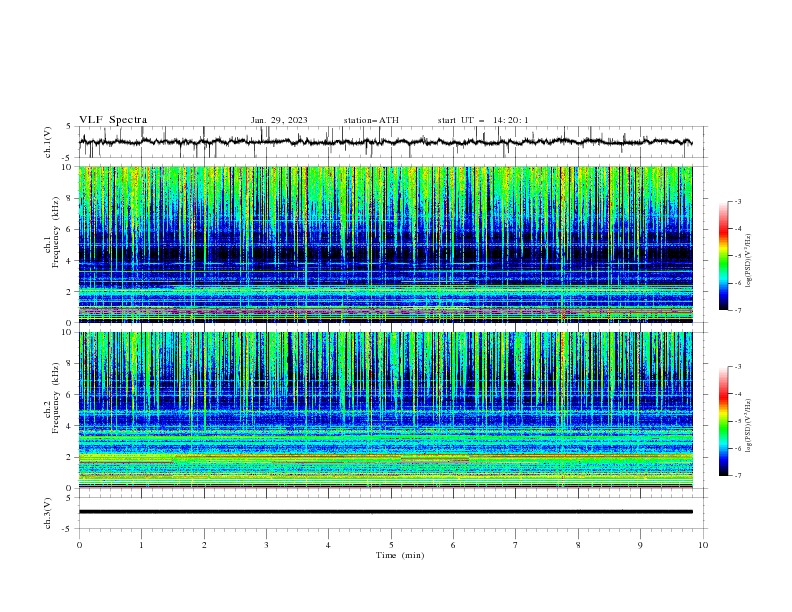Image resolution: width=792 pixels, height=612 pixels.
Task: Click the "ch.3(V)" axis label
Action: point(48,513)
